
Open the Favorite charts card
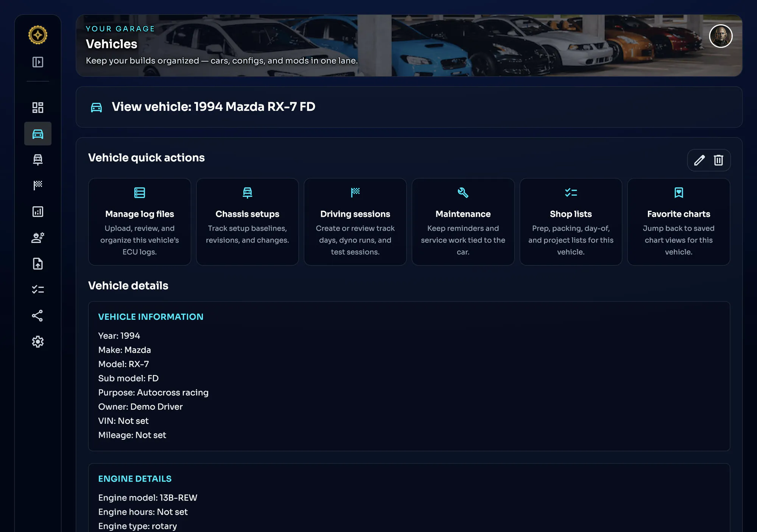[x=679, y=222]
